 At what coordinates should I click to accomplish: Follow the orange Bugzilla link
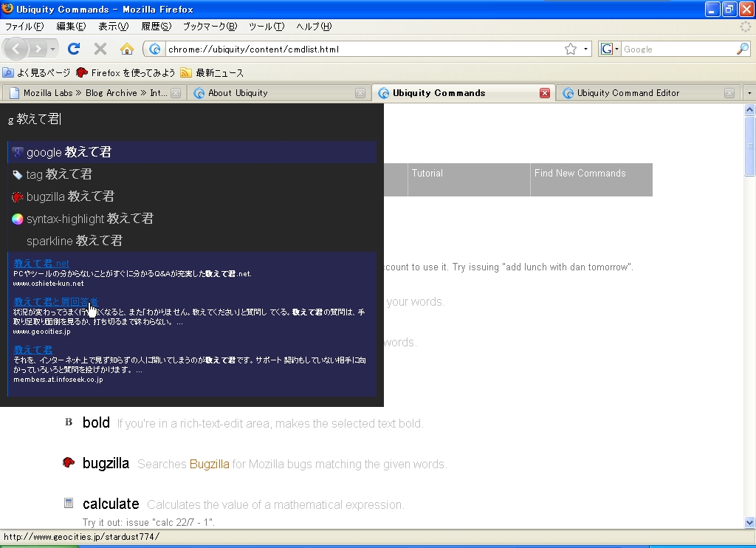(209, 464)
